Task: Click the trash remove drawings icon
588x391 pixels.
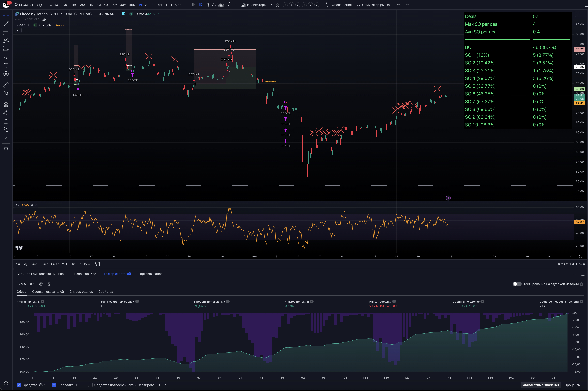Action: tap(6, 149)
